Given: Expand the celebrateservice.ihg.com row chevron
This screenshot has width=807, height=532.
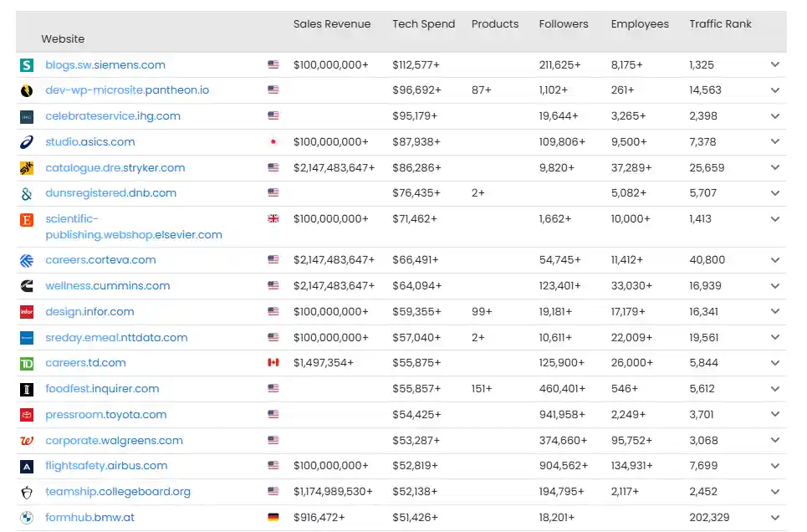Looking at the screenshot, I should [x=775, y=116].
